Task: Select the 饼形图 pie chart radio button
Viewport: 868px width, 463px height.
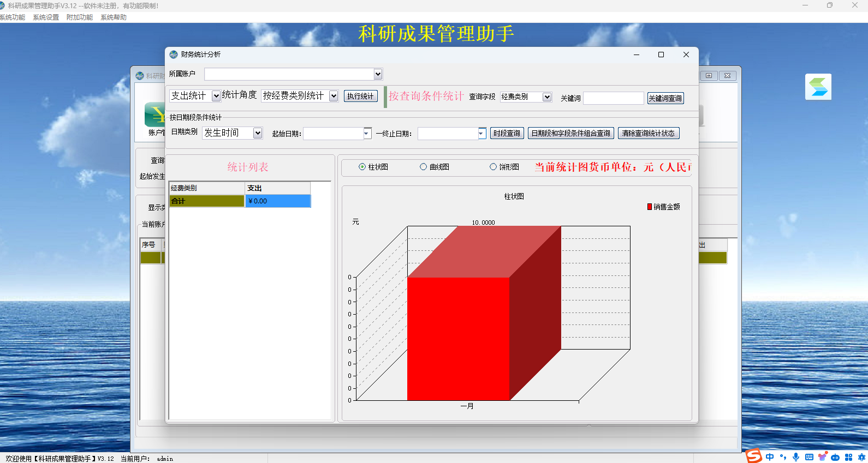Action: pos(493,167)
